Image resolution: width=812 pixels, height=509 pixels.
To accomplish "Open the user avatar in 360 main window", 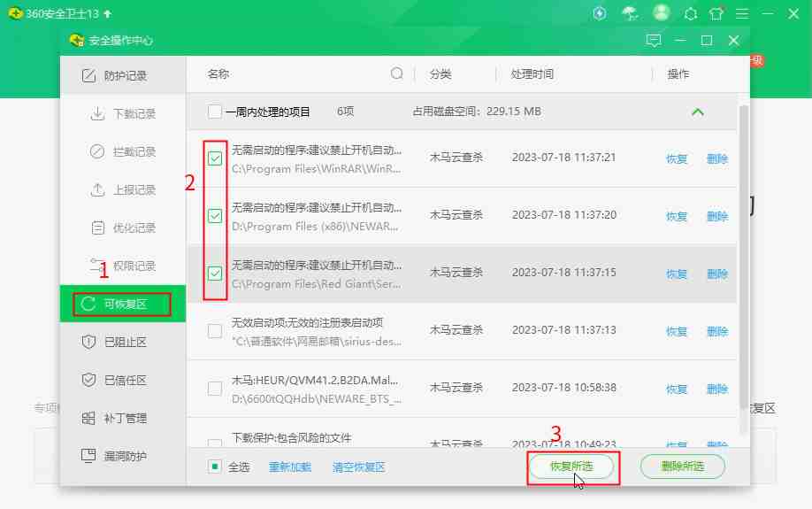I will [661, 12].
